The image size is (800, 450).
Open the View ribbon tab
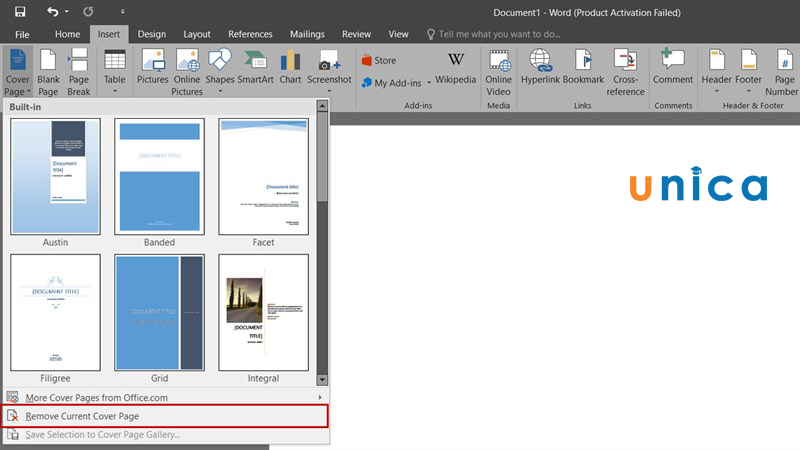(398, 34)
